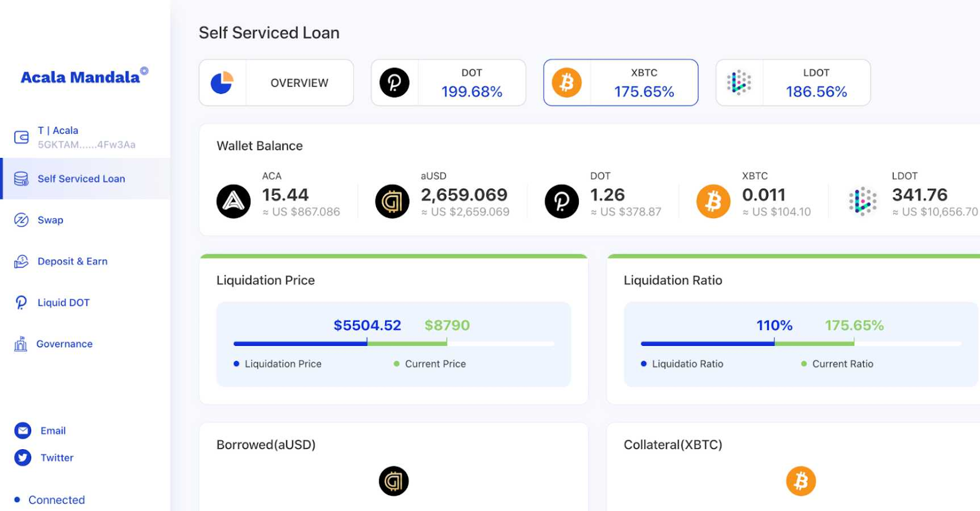Viewport: 980px width, 511px height.
Task: Click the Liquid DOT sidebar icon
Action: click(21, 302)
